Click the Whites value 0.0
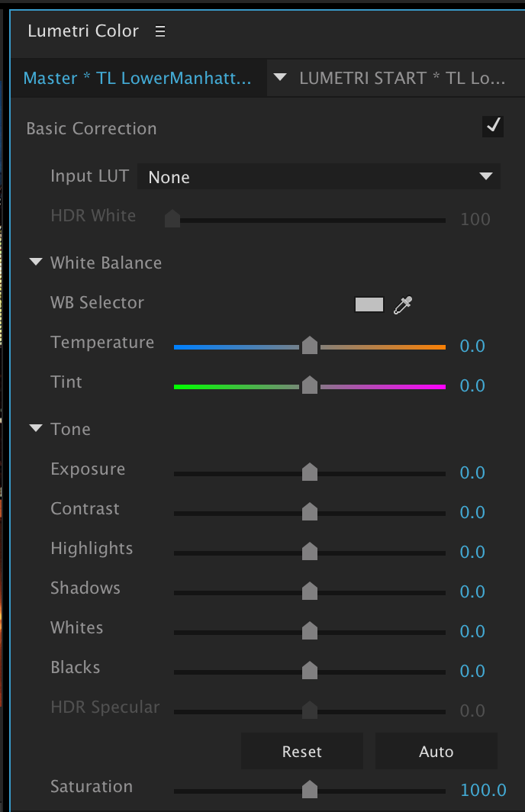525x812 pixels. coord(472,630)
